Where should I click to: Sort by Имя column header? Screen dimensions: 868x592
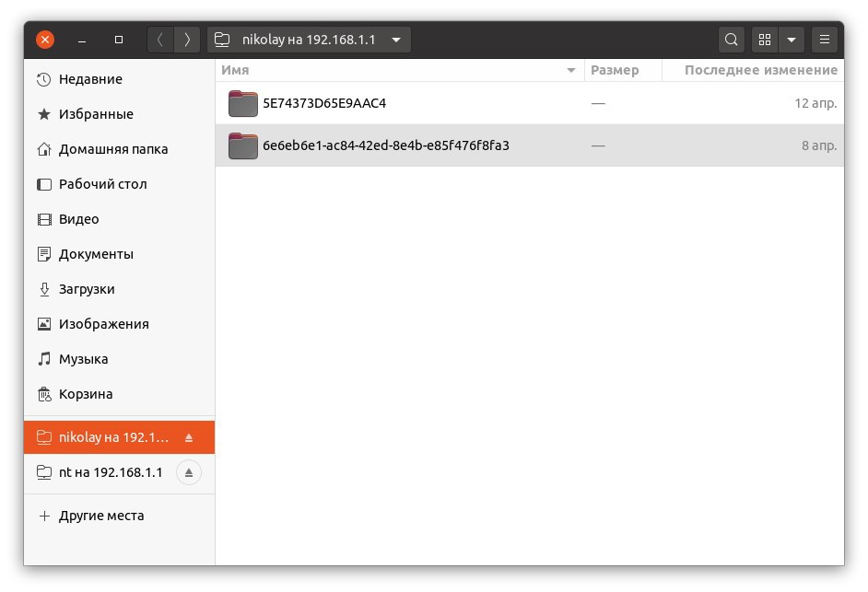click(x=400, y=70)
